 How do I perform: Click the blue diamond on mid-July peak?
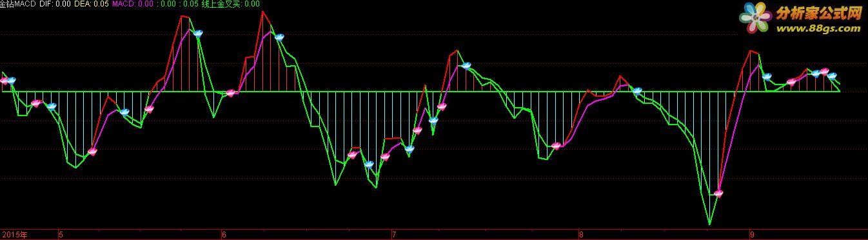[x=466, y=66]
